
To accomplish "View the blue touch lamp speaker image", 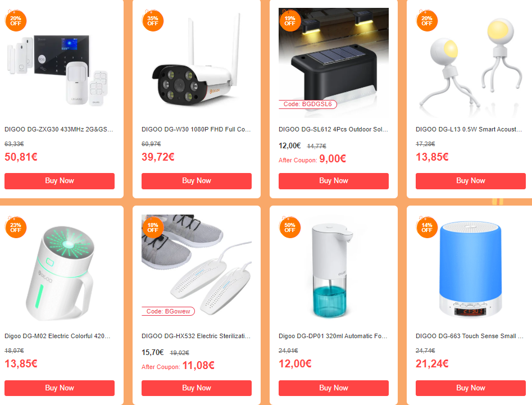I will point(471,269).
